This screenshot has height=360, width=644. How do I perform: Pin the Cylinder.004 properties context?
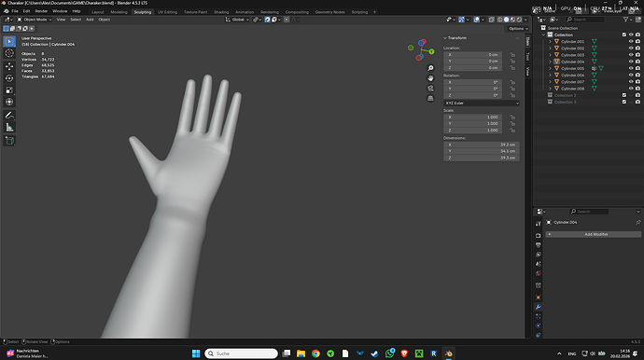tap(637, 222)
